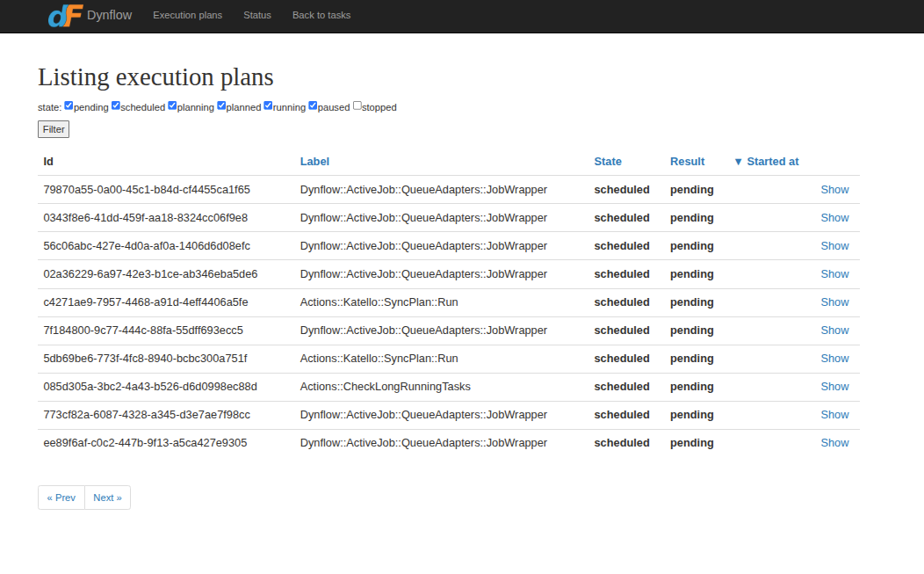Sort by the Started at column
Screen dimensions: 924x574
772,162
